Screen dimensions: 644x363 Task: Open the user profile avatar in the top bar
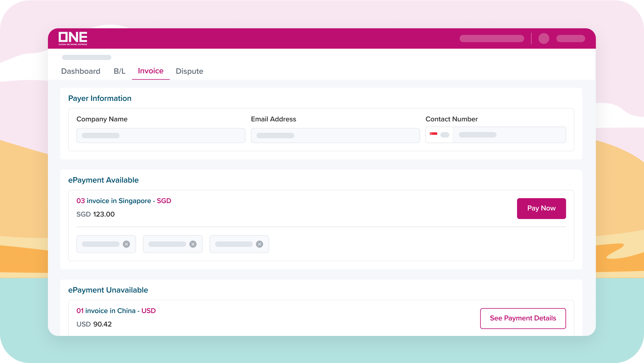coord(544,38)
